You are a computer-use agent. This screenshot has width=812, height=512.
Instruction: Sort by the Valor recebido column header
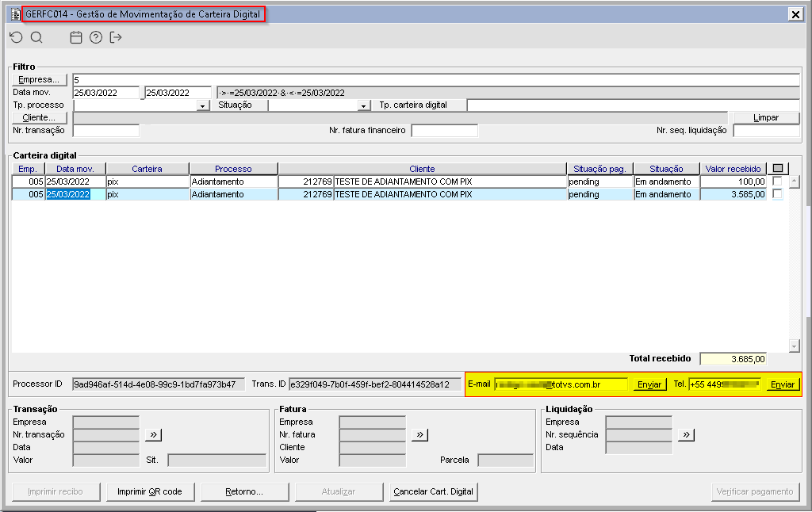733,169
